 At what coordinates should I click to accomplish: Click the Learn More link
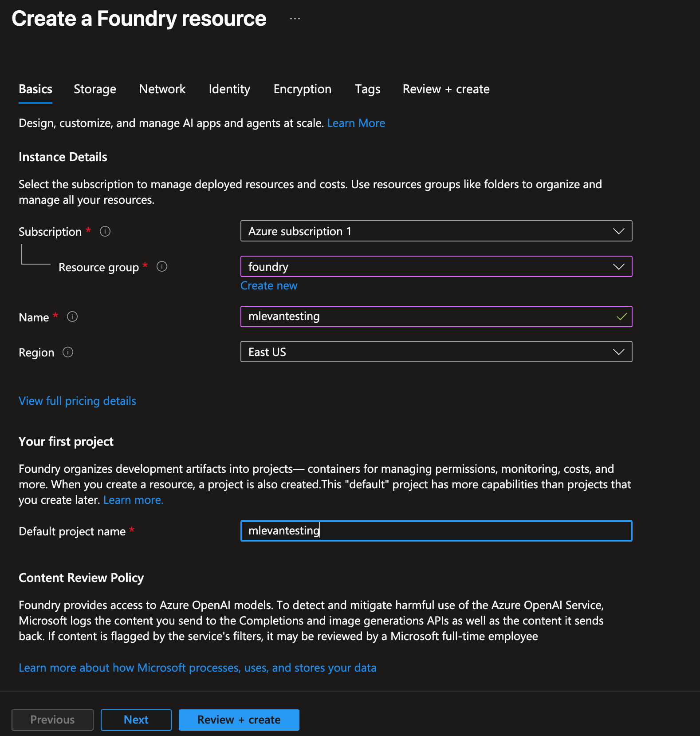[356, 123]
